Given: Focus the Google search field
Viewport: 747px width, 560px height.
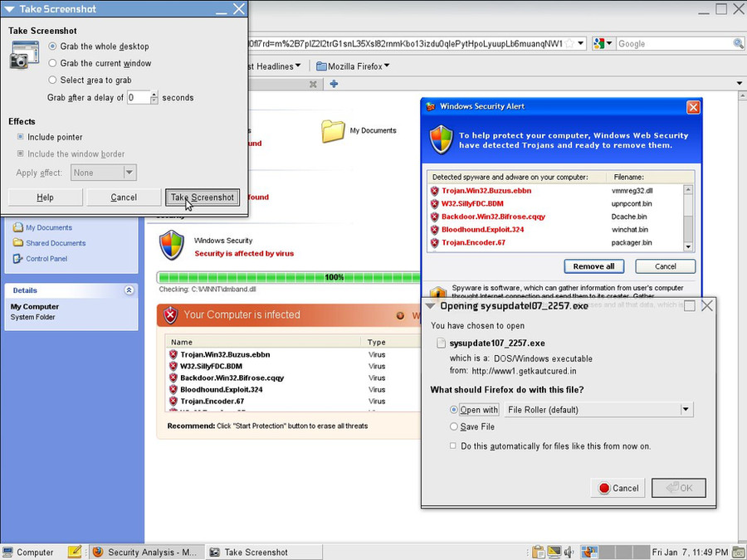Looking at the screenshot, I should [674, 44].
